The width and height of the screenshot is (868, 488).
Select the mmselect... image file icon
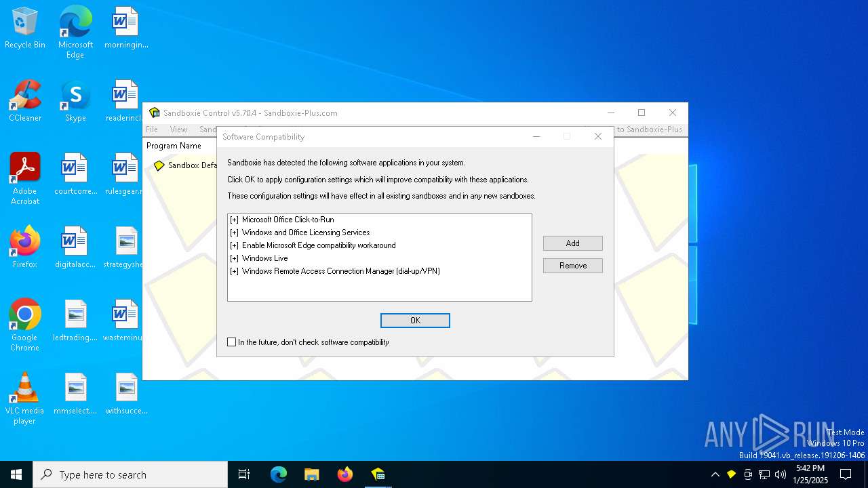click(75, 394)
